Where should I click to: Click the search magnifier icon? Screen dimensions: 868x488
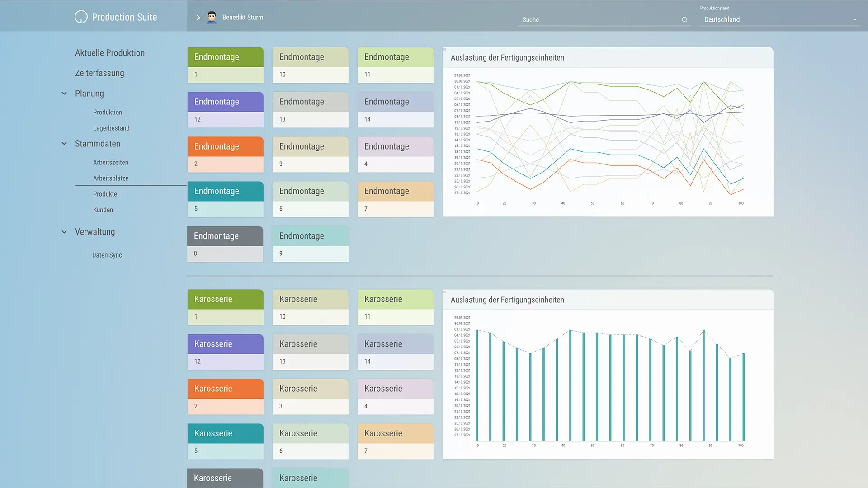click(x=684, y=19)
